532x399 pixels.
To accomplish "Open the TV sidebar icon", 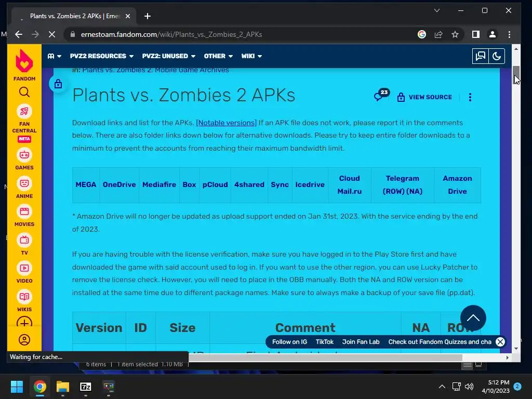I will [x=24, y=240].
